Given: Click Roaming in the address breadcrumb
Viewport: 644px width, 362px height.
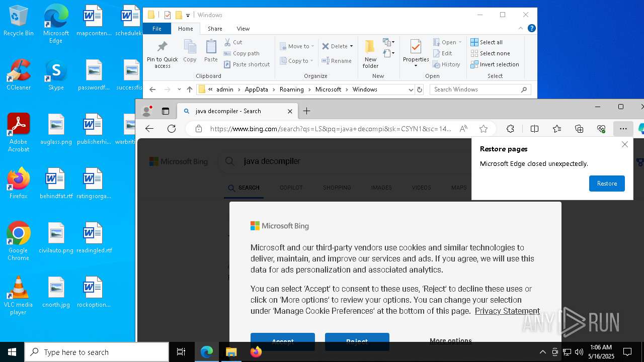Looking at the screenshot, I should (x=291, y=89).
